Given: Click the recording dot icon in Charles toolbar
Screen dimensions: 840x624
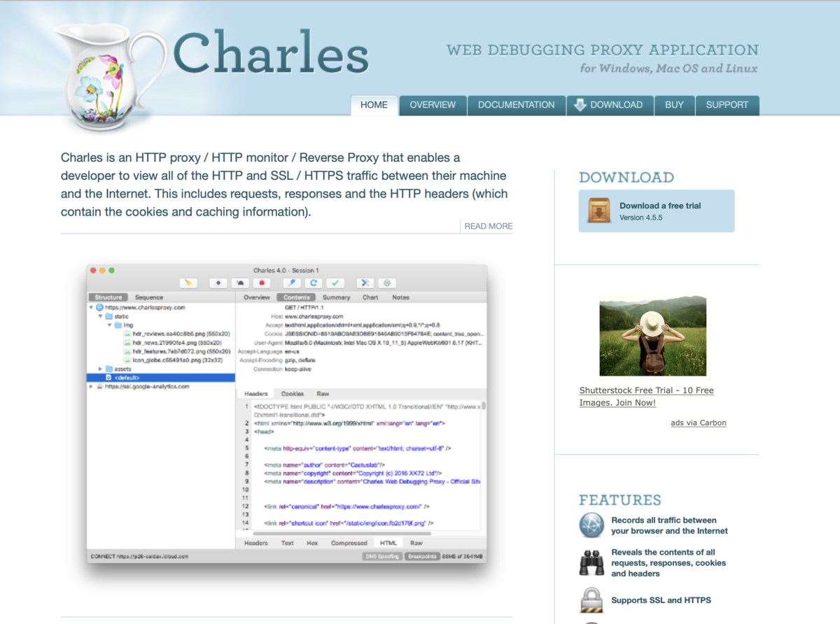Looking at the screenshot, I should pos(219,283).
